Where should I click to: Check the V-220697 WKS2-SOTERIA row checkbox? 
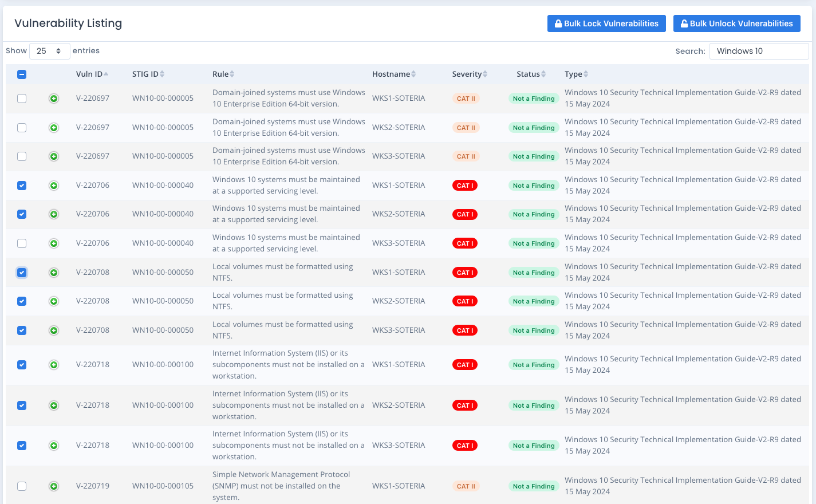point(22,128)
